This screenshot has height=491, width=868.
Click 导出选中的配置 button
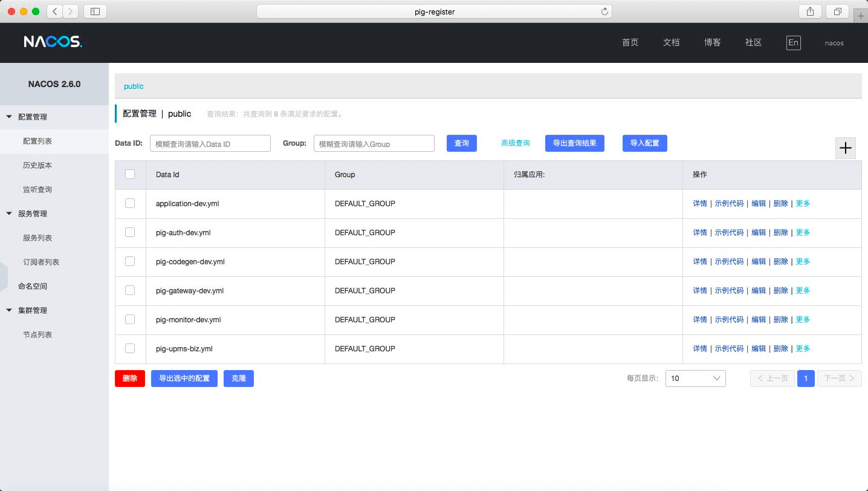(184, 379)
